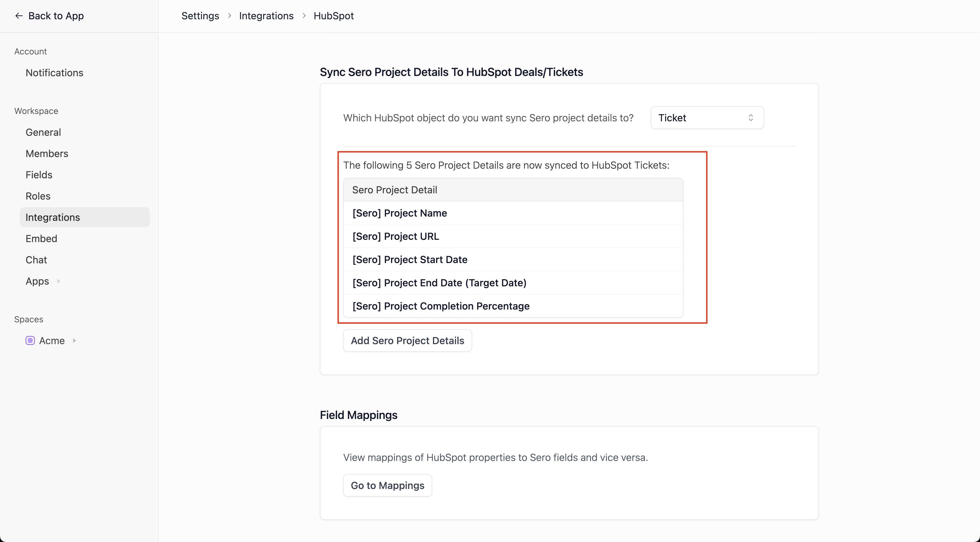Open the Roles settings

pyautogui.click(x=38, y=196)
